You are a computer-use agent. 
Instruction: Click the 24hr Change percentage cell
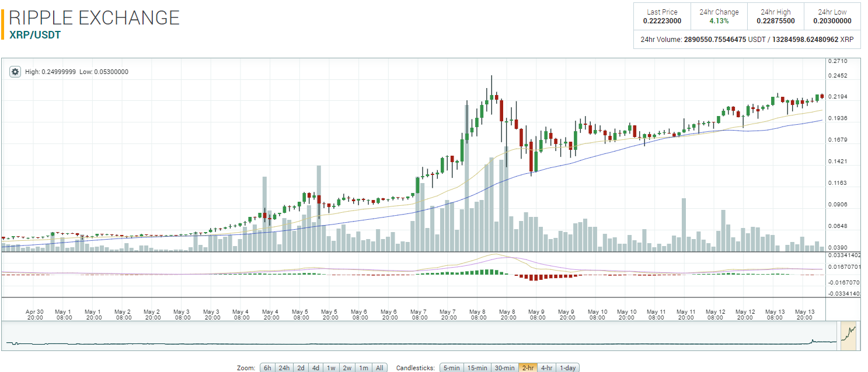(719, 16)
